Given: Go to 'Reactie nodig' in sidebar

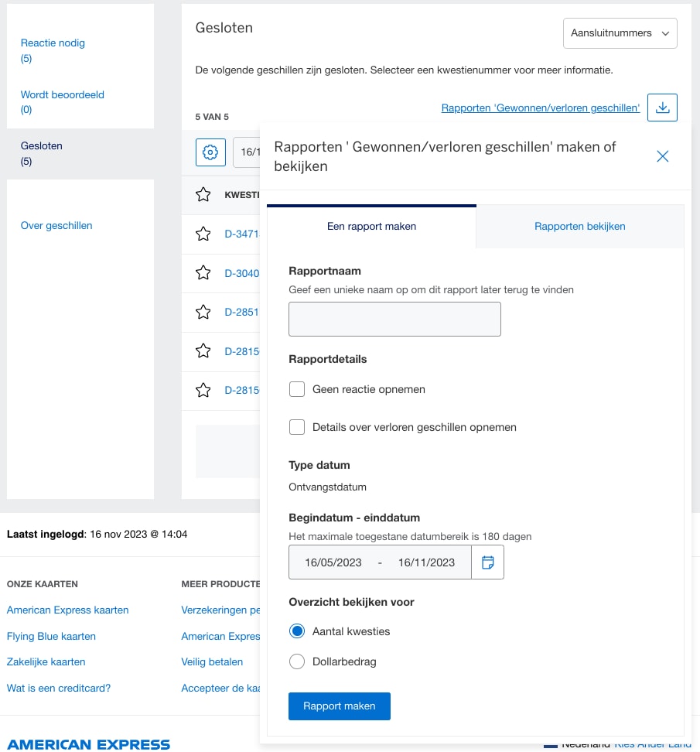Looking at the screenshot, I should tap(53, 43).
